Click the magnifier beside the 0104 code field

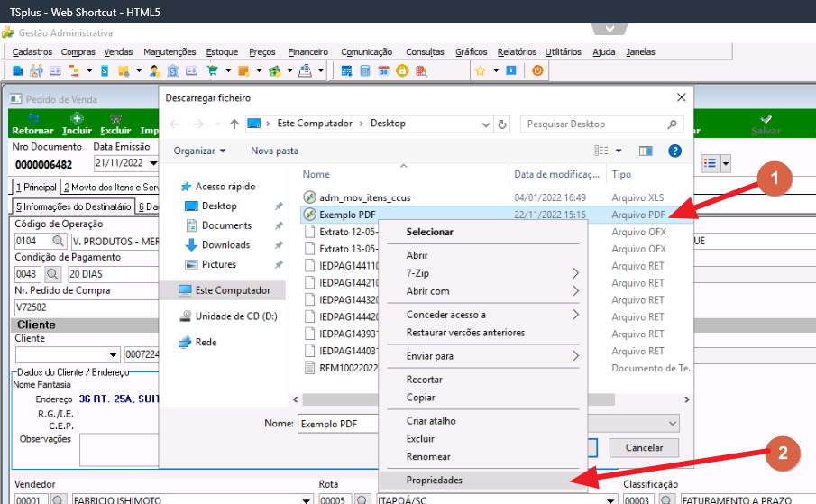pos(58,241)
